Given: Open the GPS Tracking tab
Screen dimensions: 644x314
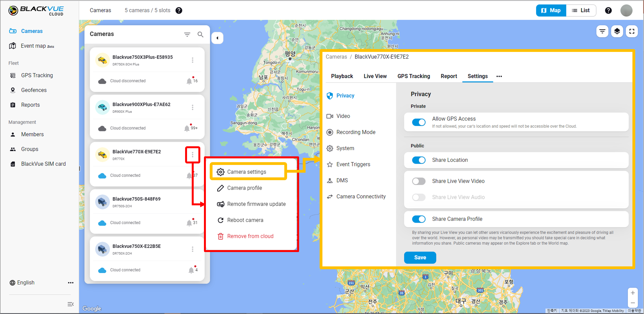Looking at the screenshot, I should click(414, 76).
